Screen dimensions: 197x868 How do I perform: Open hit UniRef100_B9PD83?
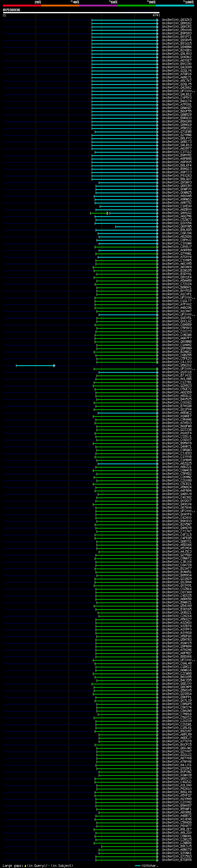(x=177, y=33)
